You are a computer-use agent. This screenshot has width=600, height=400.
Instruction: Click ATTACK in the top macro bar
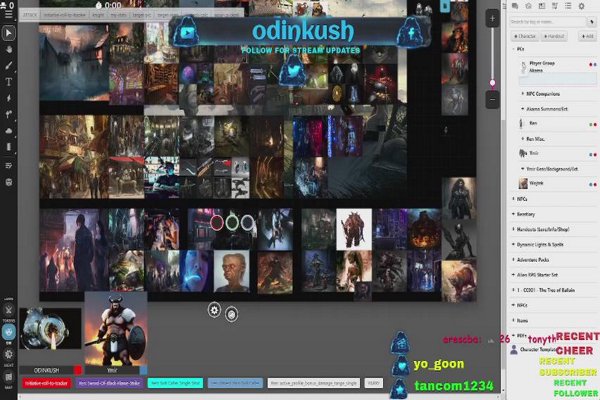[x=30, y=15]
